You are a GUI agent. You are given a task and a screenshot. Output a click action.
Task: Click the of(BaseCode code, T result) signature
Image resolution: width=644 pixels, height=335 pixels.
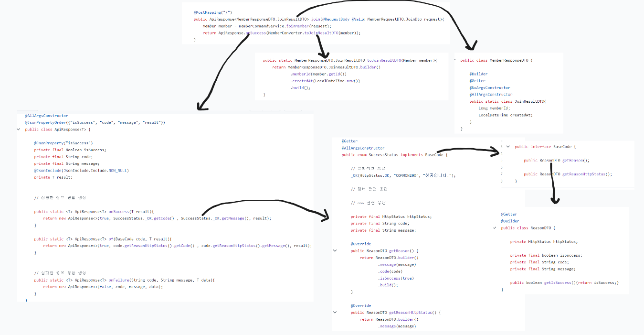click(x=103, y=239)
